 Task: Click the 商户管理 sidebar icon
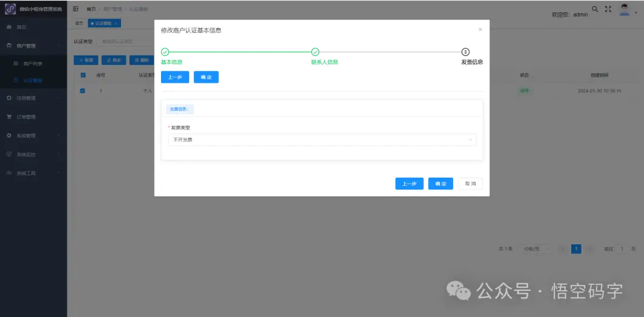coord(9,45)
